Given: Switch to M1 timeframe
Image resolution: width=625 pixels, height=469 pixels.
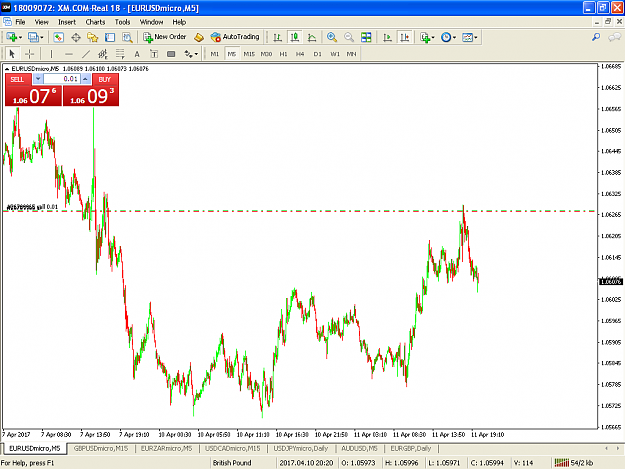Looking at the screenshot, I should pos(214,54).
